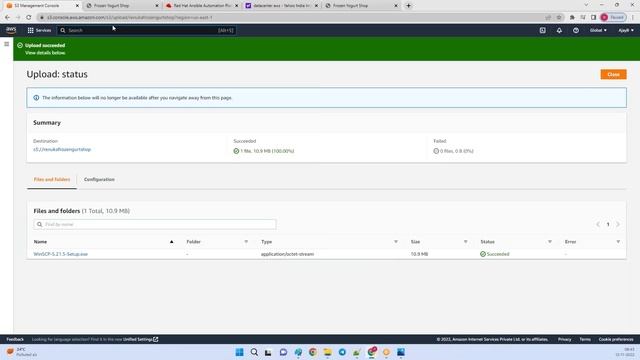
Task: Open Size column sort arrow
Action: pos(466,242)
